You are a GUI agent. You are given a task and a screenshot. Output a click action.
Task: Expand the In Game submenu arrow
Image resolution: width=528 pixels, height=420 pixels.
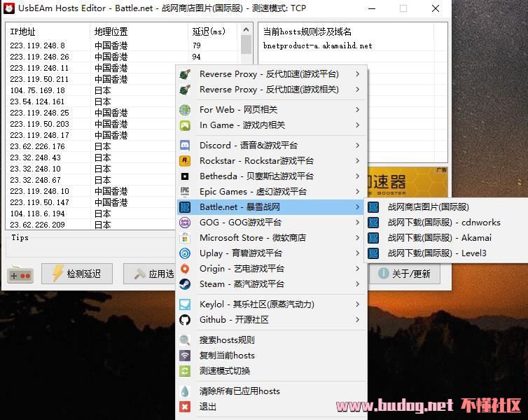[358, 125]
